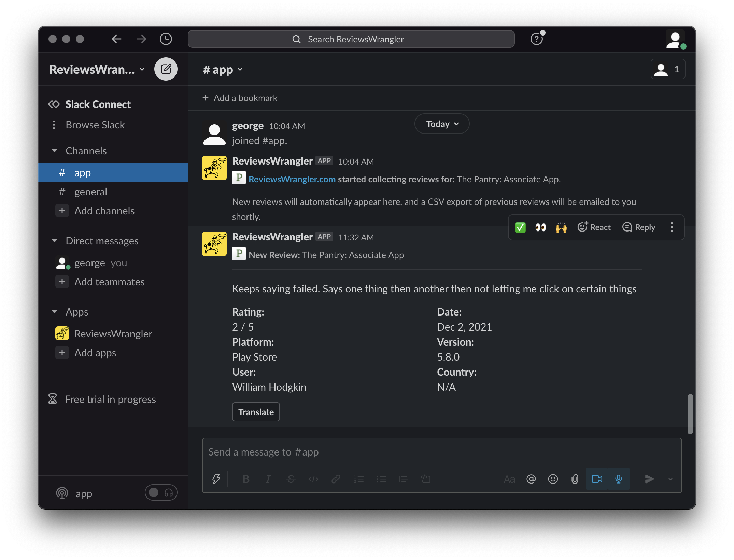Collapse the Channels section
This screenshot has height=560, width=734.
(54, 151)
